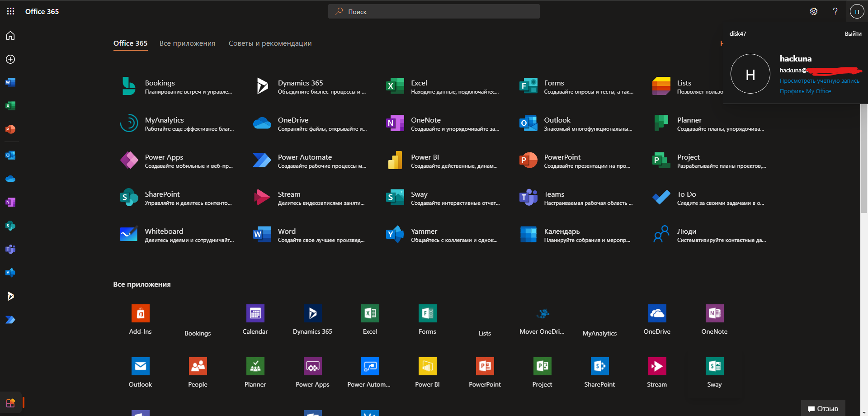
Task: Open Power Automate from the left sidebar
Action: tap(10, 320)
